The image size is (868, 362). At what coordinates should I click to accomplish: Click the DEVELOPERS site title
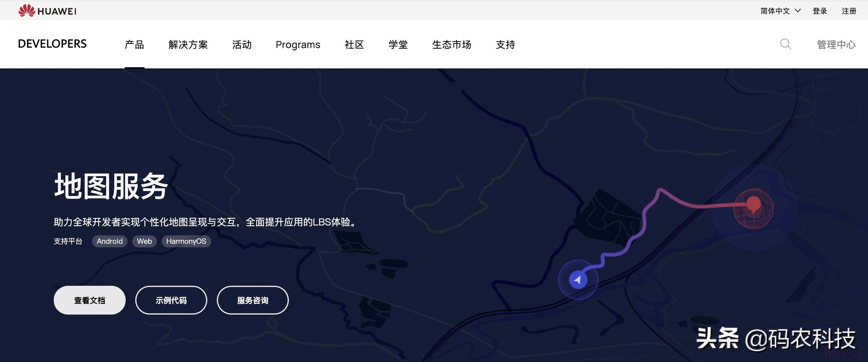(52, 44)
